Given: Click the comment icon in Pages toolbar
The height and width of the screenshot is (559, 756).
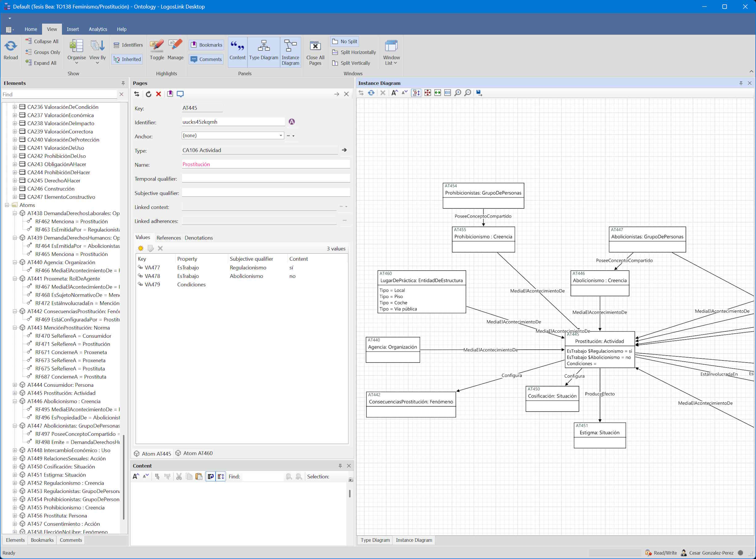Looking at the screenshot, I should 180,94.
